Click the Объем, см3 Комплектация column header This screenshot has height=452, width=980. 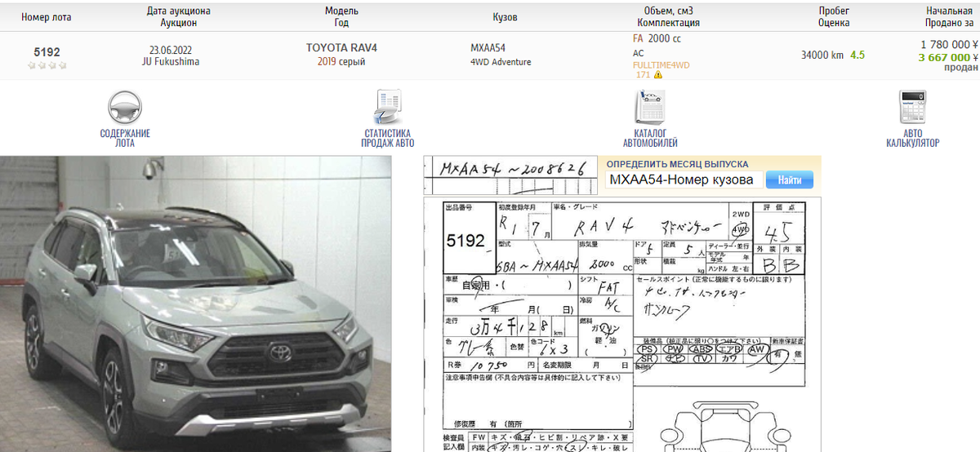[x=668, y=17]
